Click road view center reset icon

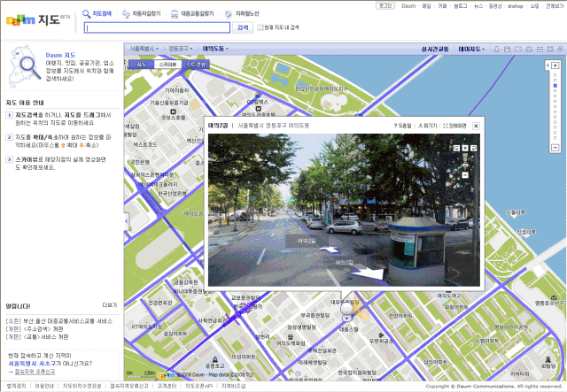click(x=465, y=148)
